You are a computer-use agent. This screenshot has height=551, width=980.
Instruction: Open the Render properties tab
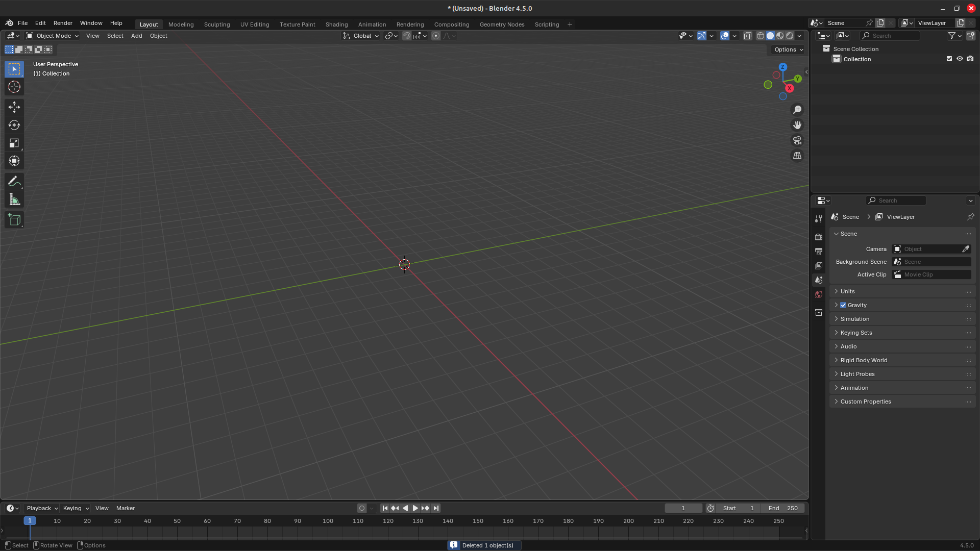pyautogui.click(x=819, y=237)
